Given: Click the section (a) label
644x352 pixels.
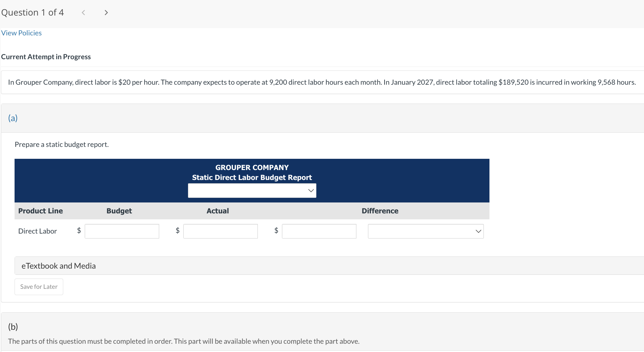Looking at the screenshot, I should pyautogui.click(x=13, y=118).
